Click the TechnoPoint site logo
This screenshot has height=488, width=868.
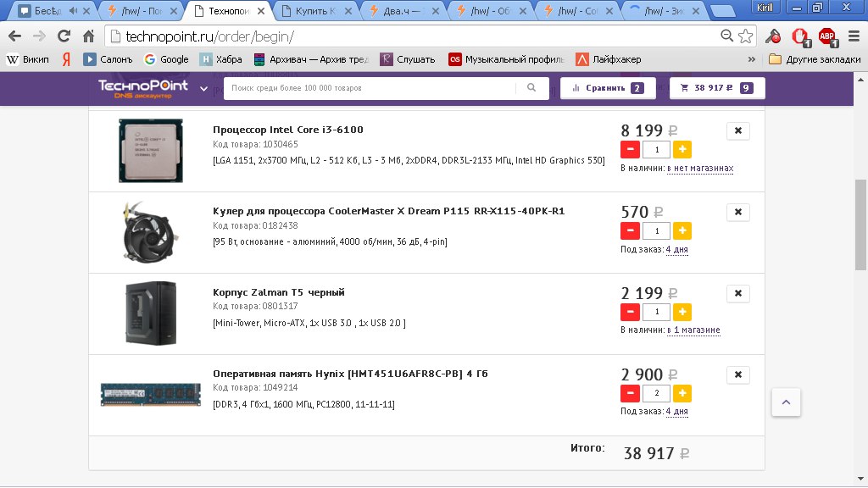[142, 88]
